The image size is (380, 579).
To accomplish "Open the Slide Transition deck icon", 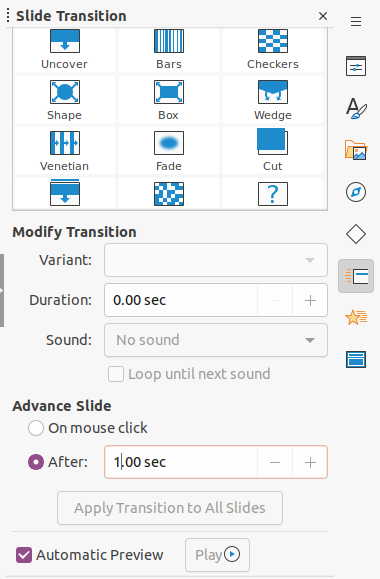I will (356, 276).
